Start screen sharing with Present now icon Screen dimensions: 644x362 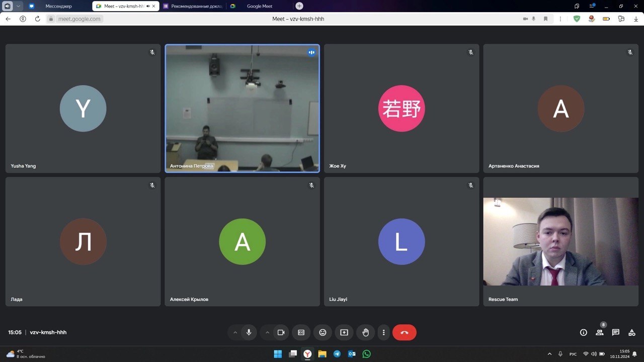coord(344,332)
